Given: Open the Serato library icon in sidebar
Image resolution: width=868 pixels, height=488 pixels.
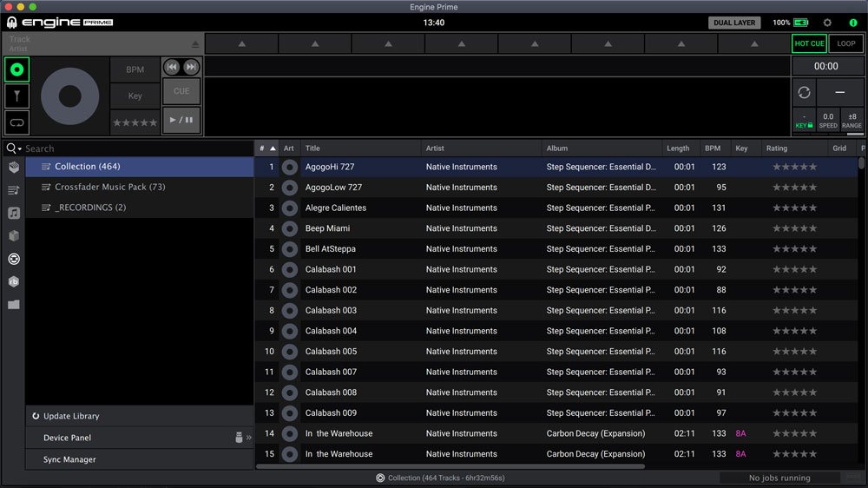Looking at the screenshot, I should click(x=14, y=259).
